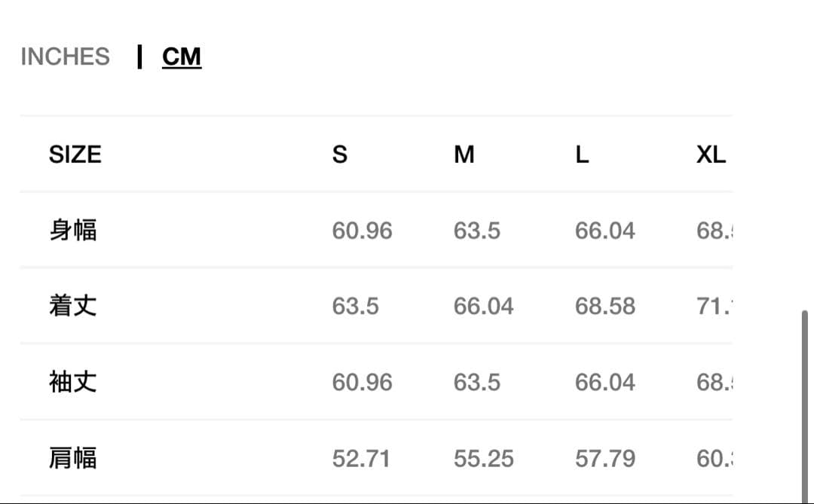Click the 身幅 row label
The image size is (814, 504).
click(73, 230)
